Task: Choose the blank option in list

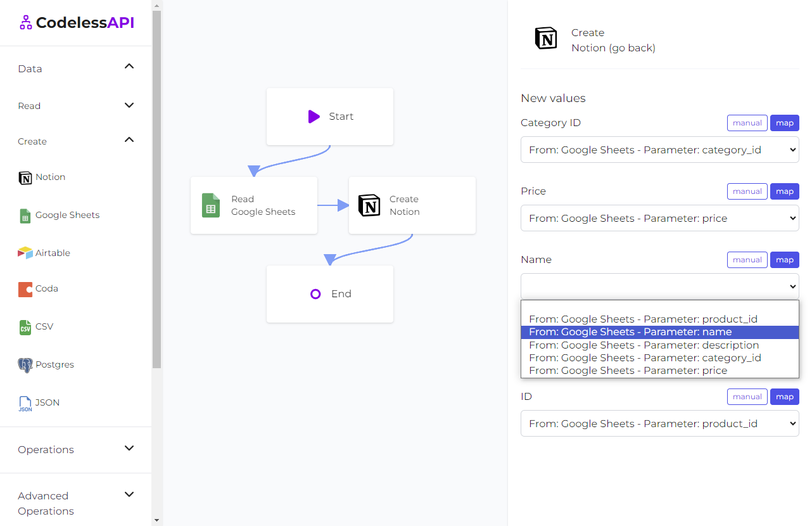Action: tap(660, 307)
